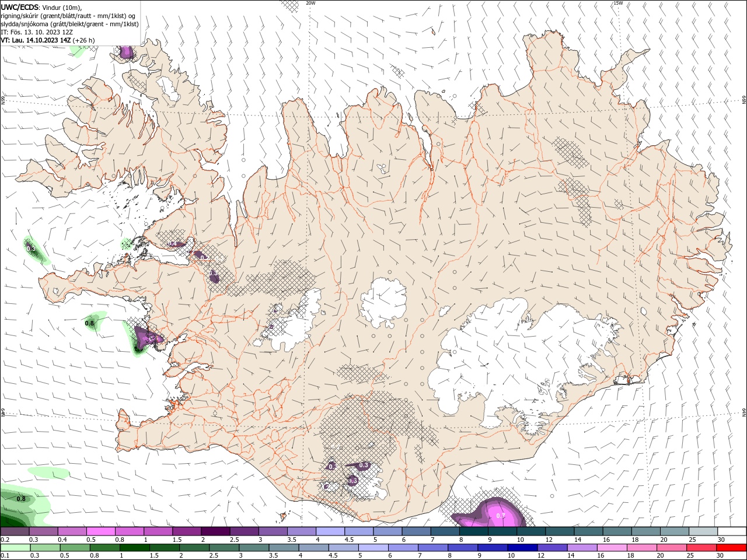Click the bright pink 0.5 swatch in upper legend
The width and height of the screenshot is (747, 560).
click(100, 531)
